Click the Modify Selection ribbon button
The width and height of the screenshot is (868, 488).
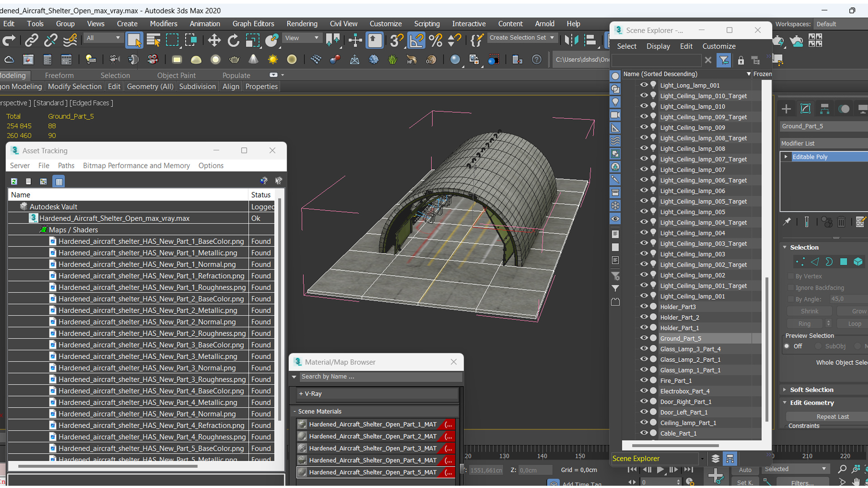click(75, 86)
